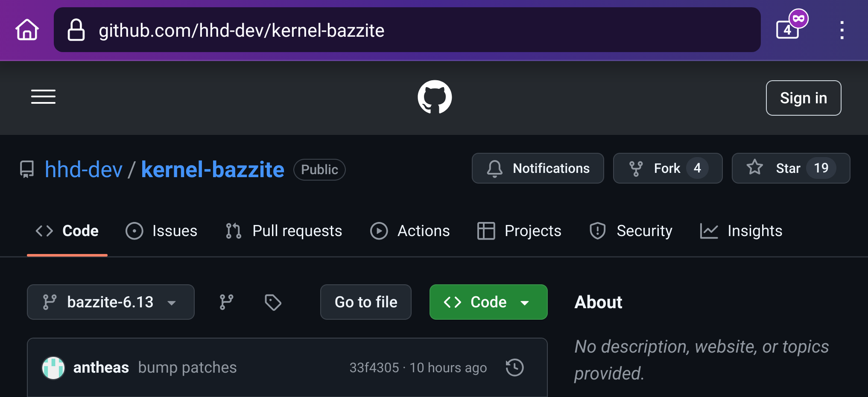The width and height of the screenshot is (868, 397).
Task: Click the Sign in button
Action: 803,98
